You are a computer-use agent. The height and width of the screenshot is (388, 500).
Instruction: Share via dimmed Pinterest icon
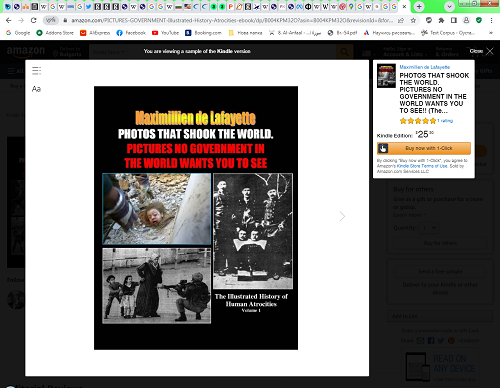pyautogui.click(x=451, y=341)
